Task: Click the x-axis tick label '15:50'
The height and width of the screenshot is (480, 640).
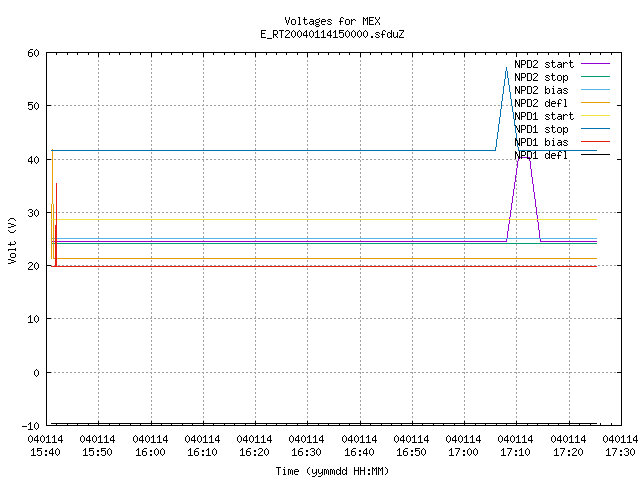Action: [x=98, y=452]
